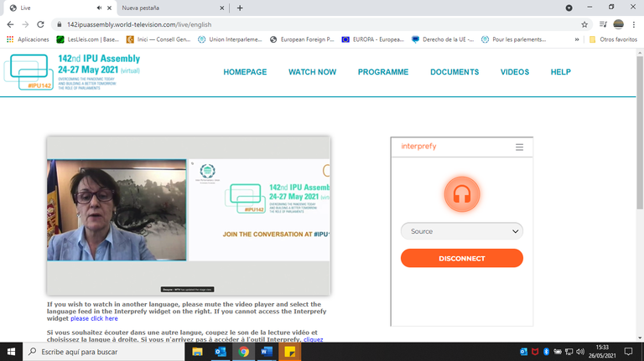The height and width of the screenshot is (361, 644).
Task: Go to the PROGRAMME menu item
Action: click(382, 72)
